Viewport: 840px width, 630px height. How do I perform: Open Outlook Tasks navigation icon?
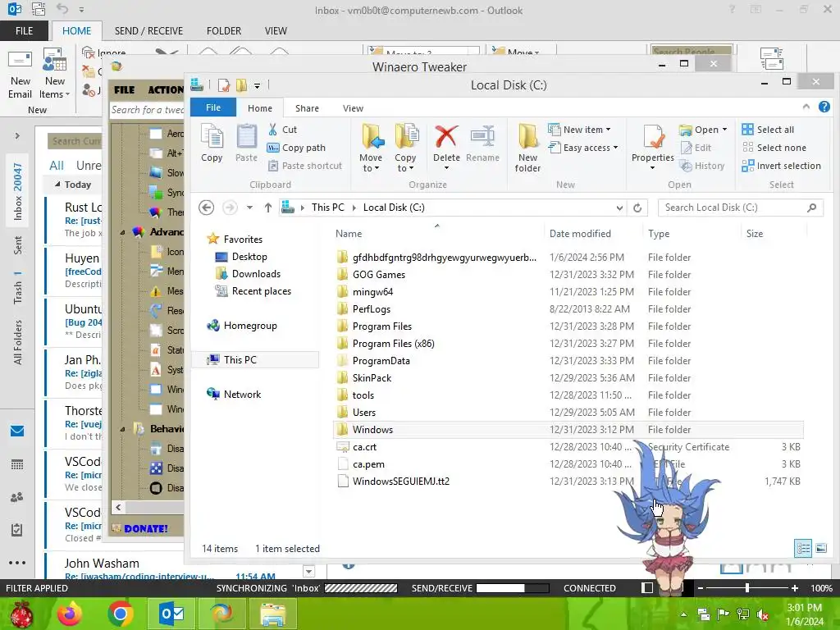[x=17, y=530]
